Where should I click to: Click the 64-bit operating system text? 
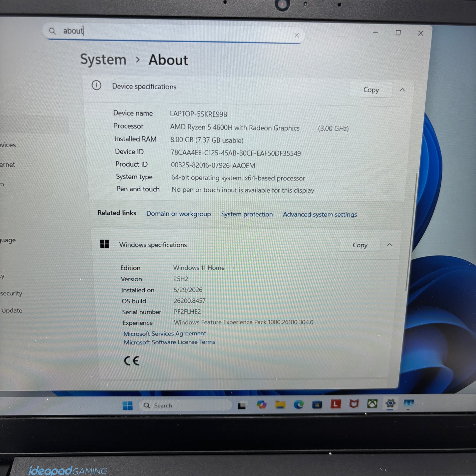(x=238, y=178)
